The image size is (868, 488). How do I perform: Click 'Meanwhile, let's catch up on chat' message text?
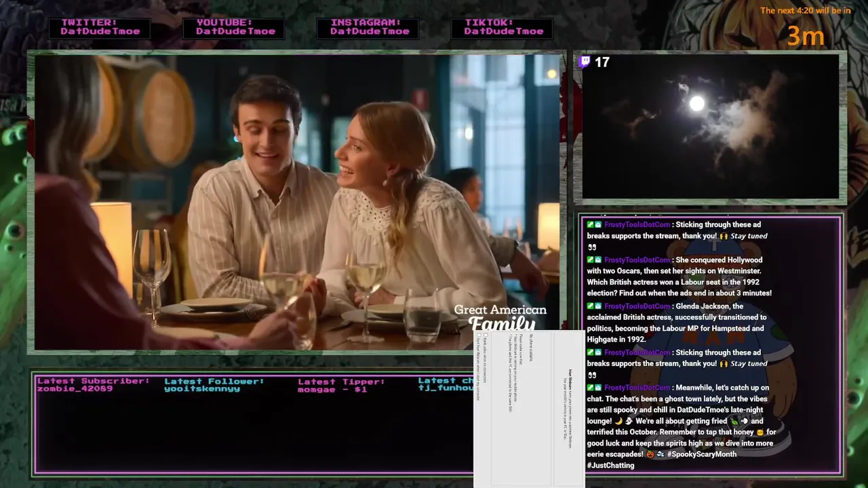click(682, 426)
